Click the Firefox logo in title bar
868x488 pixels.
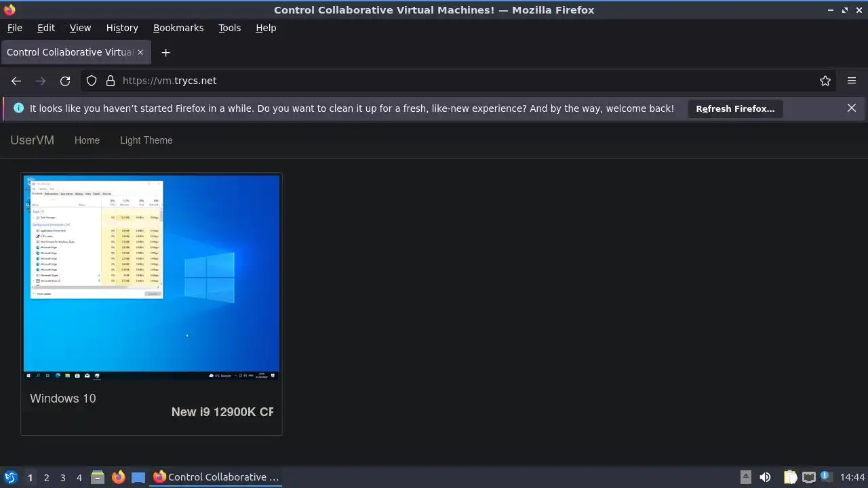[9, 10]
